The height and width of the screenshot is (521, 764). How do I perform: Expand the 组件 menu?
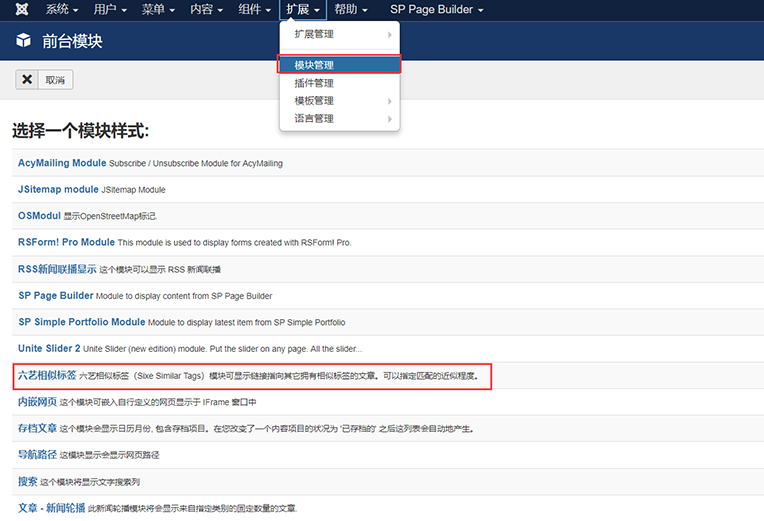[x=255, y=9]
